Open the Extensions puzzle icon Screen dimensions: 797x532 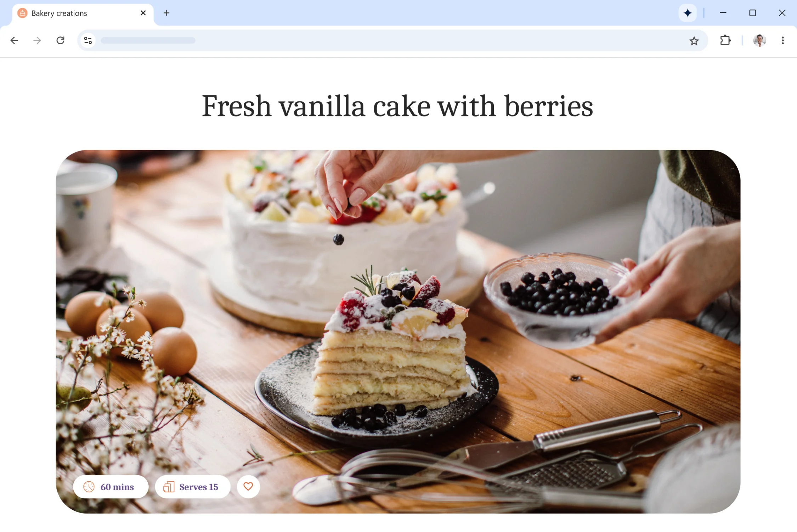click(x=725, y=40)
